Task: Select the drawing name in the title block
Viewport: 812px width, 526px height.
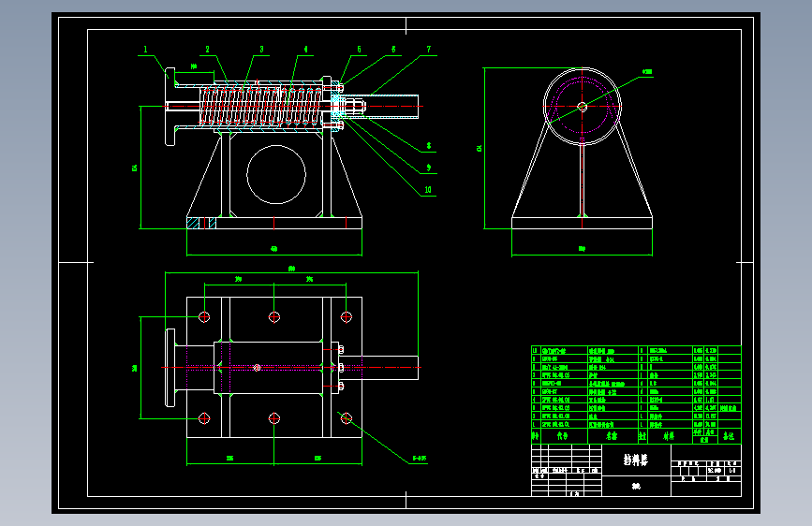Action: pos(635,460)
